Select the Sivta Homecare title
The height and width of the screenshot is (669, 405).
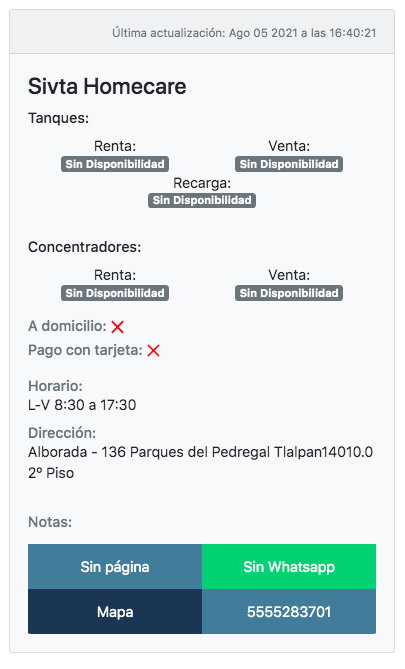(x=107, y=87)
